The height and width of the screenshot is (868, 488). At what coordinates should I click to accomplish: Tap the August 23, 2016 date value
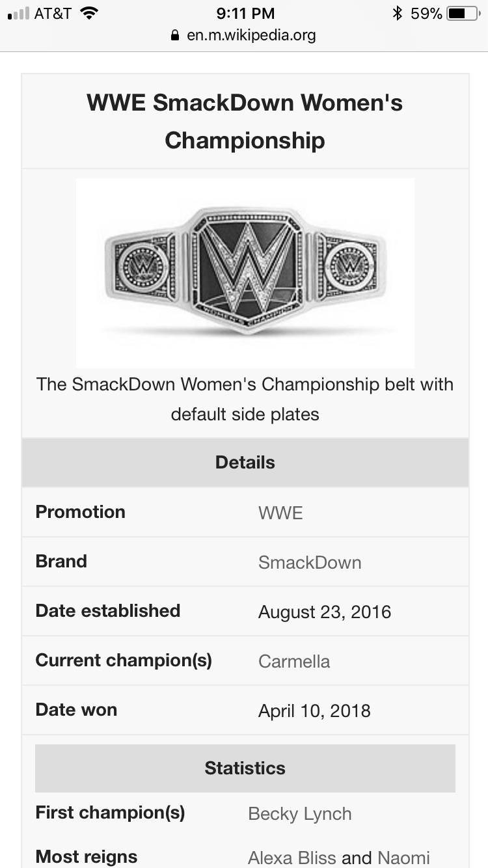pos(325,612)
